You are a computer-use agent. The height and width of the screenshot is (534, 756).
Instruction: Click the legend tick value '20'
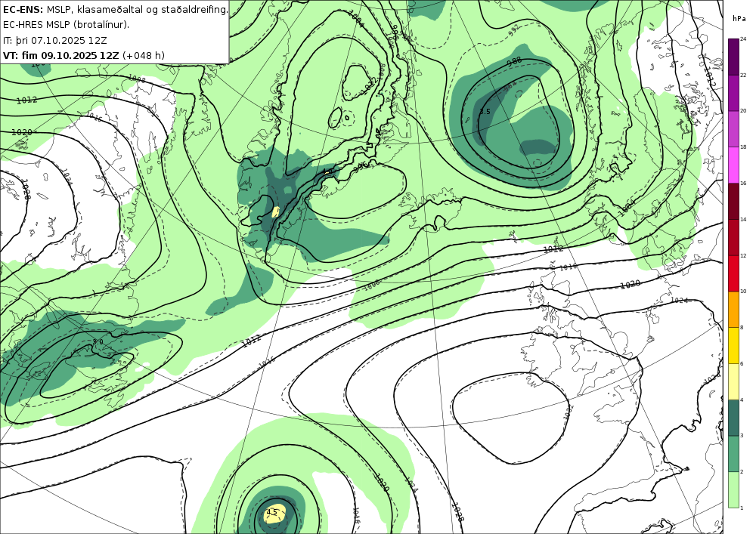[743, 111]
